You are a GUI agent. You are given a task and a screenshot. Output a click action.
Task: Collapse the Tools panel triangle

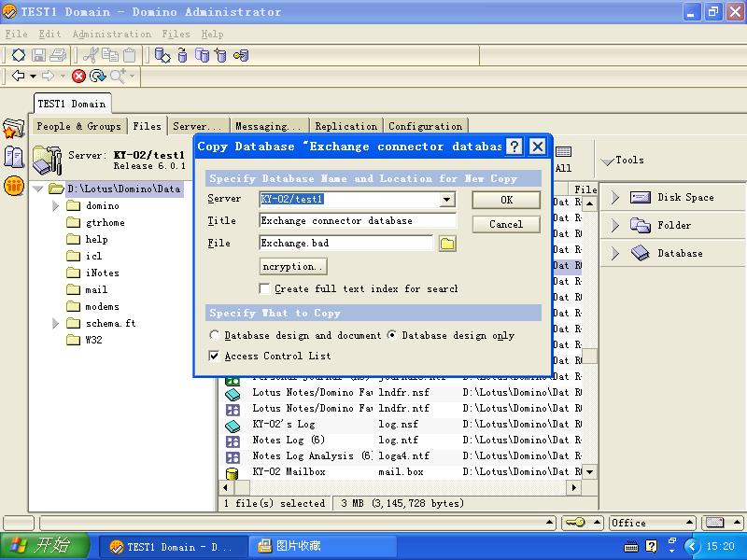[x=607, y=161]
